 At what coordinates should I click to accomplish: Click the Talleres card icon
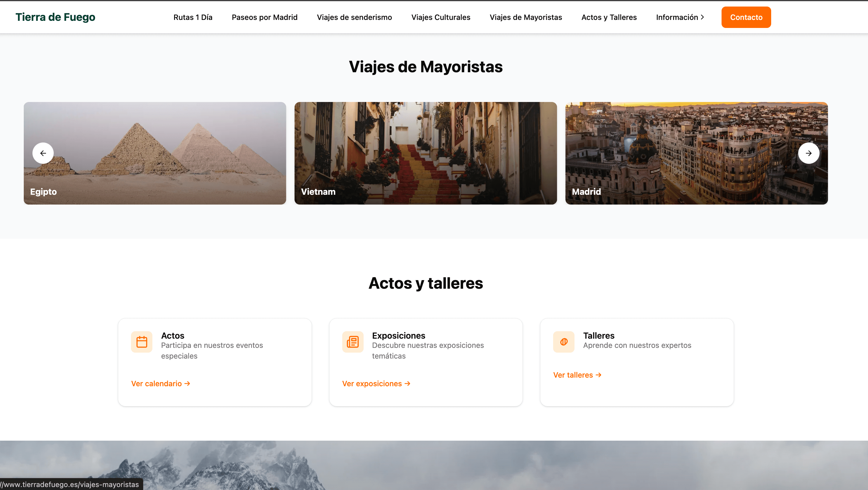tap(564, 342)
